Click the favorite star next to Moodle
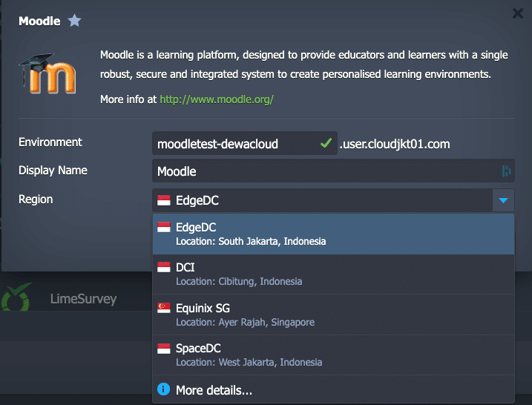The image size is (532, 405). click(74, 21)
